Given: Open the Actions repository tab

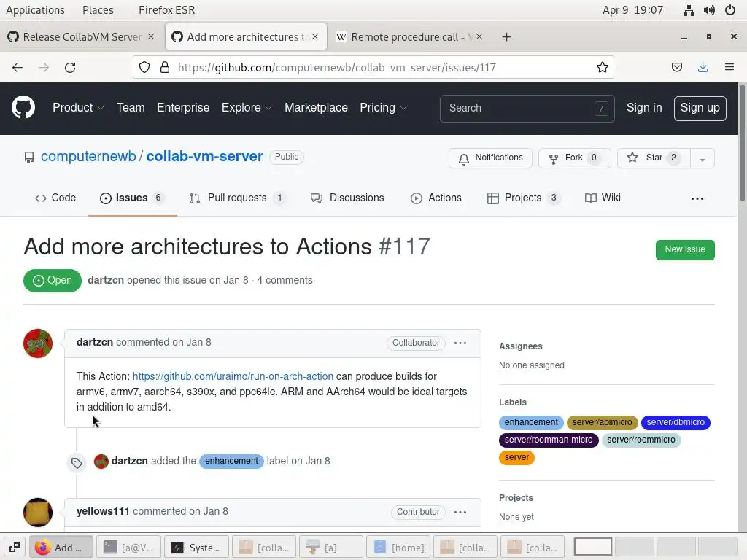Looking at the screenshot, I should (x=436, y=198).
